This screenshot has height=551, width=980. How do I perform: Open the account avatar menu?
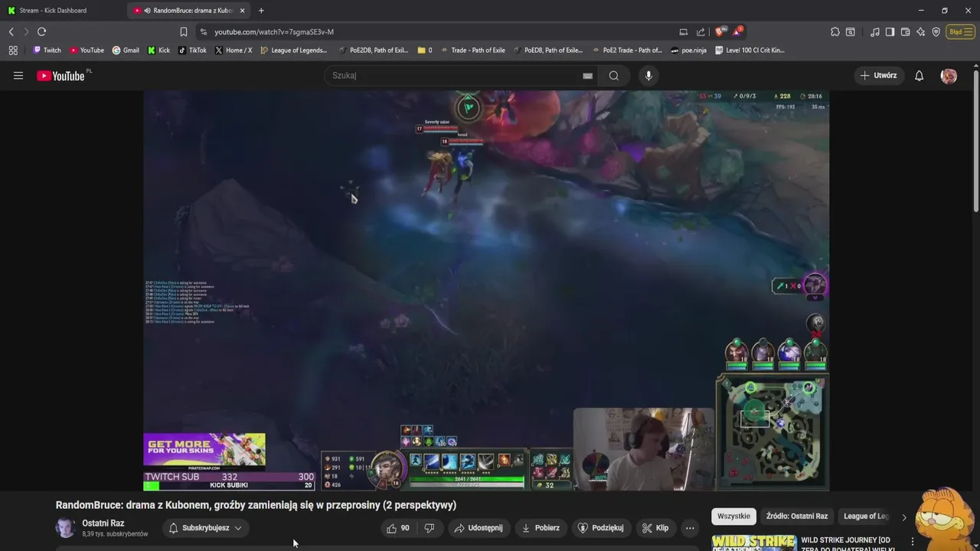click(949, 76)
